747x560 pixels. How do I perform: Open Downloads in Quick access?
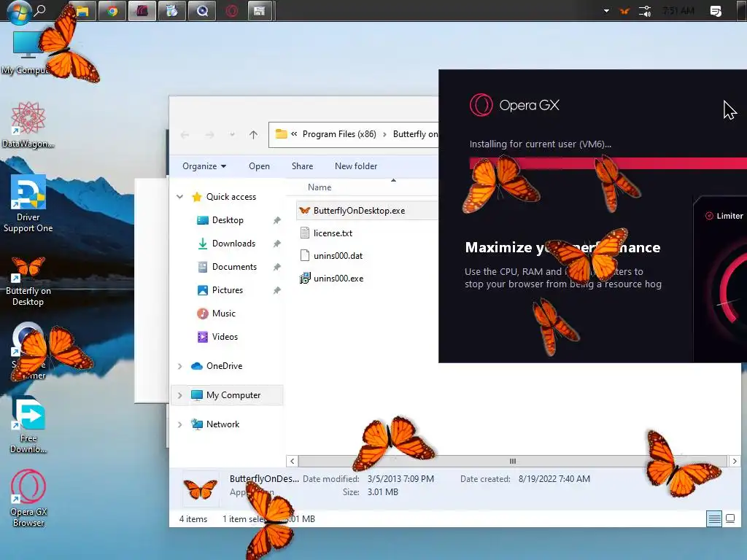tap(233, 244)
